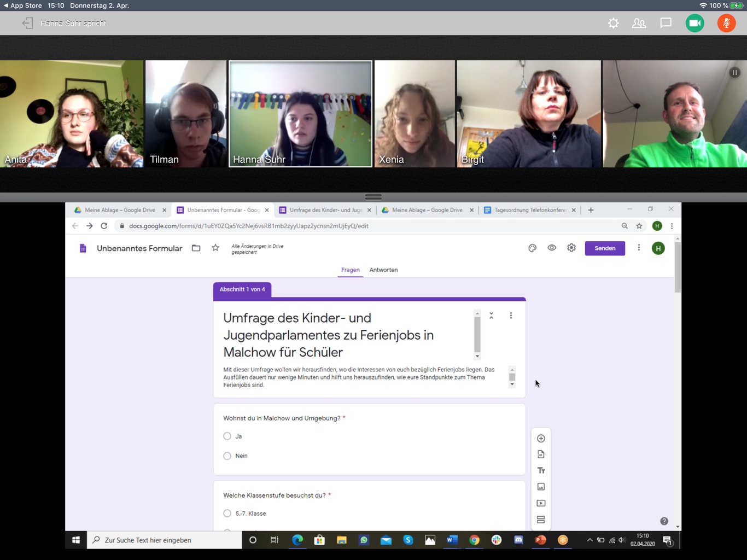Open the meeting chat bubble
The image size is (747, 560).
pos(666,23)
